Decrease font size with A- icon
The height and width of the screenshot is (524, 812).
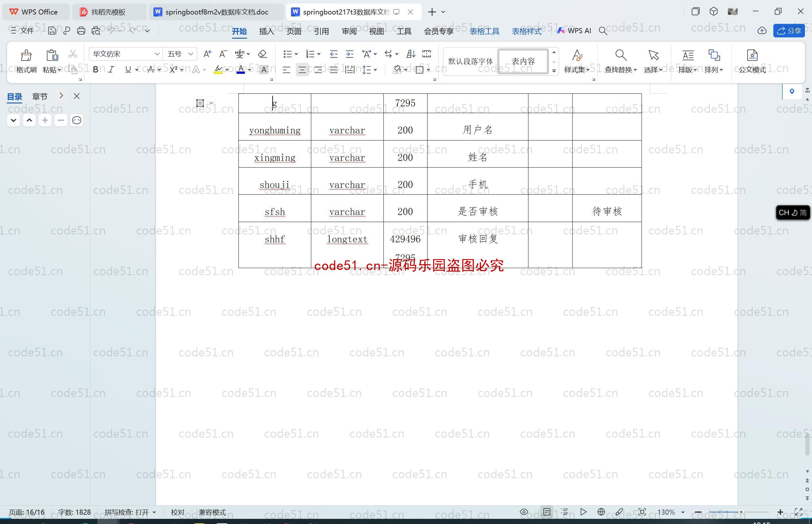(223, 54)
